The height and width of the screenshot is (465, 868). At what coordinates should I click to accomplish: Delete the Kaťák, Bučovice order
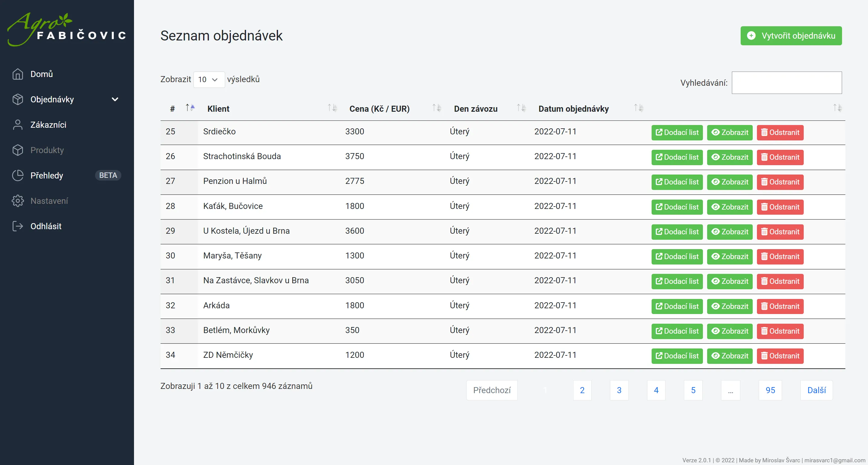[780, 207]
